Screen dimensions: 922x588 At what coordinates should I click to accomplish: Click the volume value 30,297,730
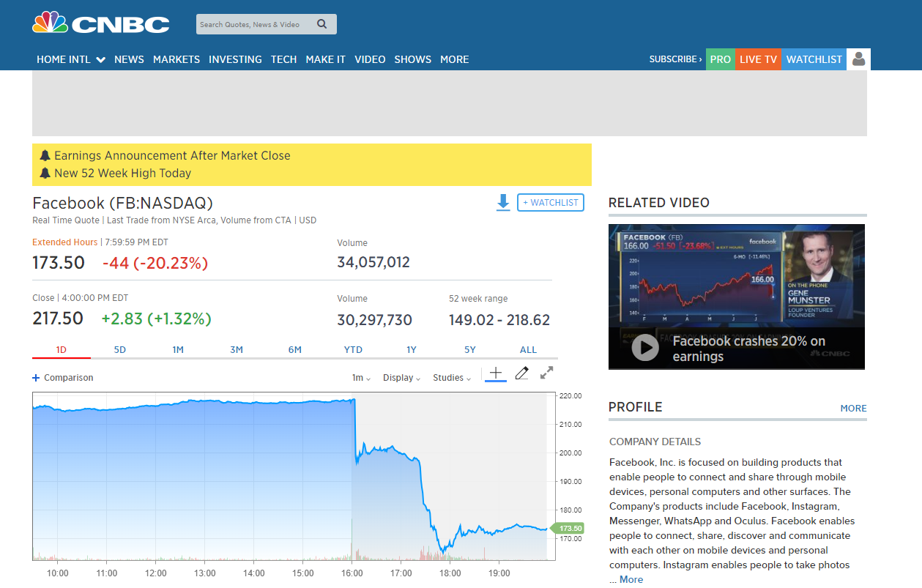374,320
